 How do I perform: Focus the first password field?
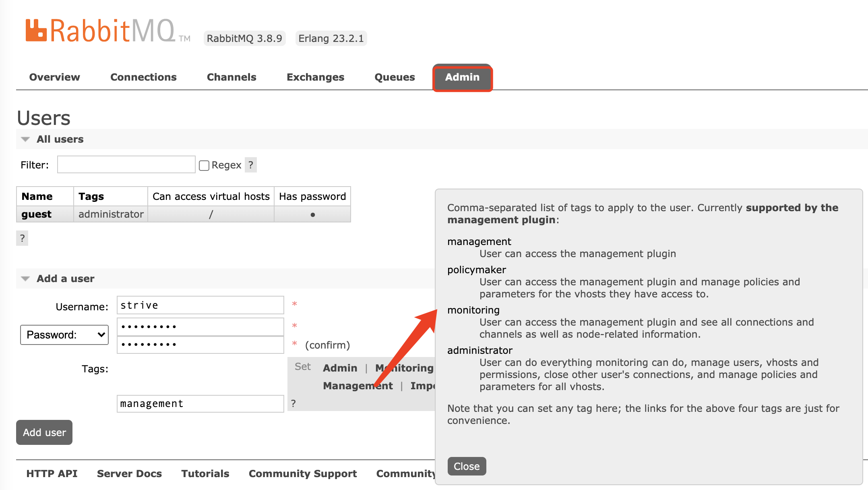200,327
